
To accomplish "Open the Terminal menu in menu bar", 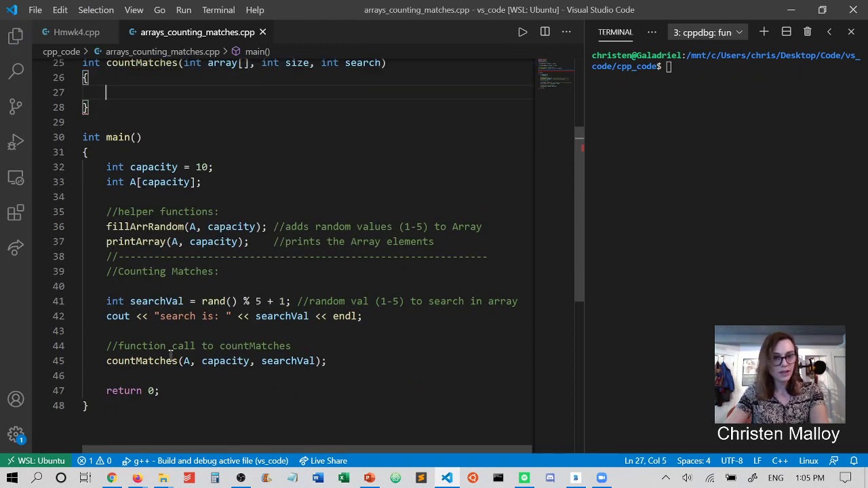I will tap(218, 10).
